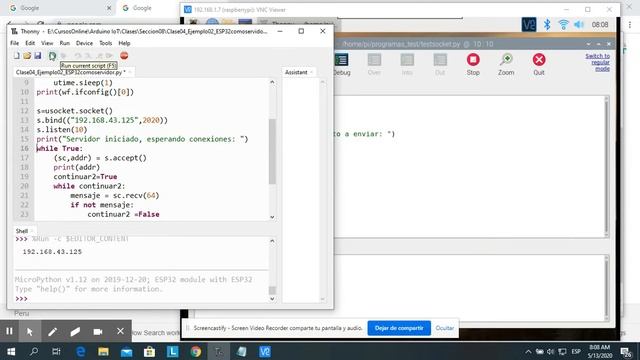Open the Windows notification center icon
640x360 pixels.
pyautogui.click(x=626, y=351)
